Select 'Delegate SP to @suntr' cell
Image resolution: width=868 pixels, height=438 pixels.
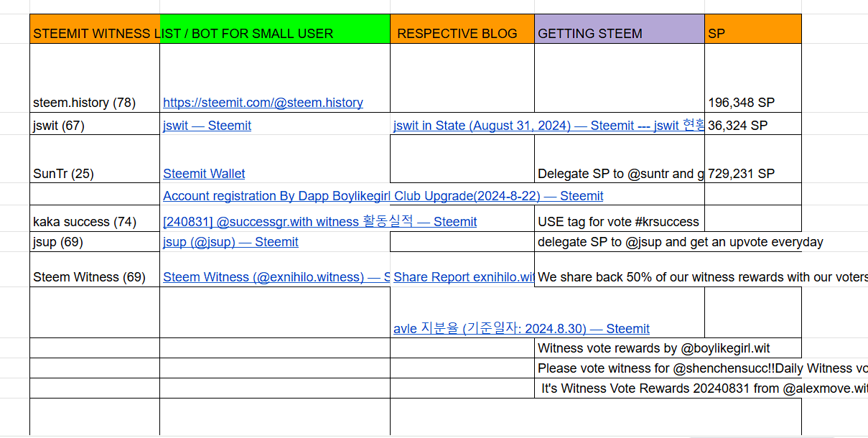(x=620, y=159)
